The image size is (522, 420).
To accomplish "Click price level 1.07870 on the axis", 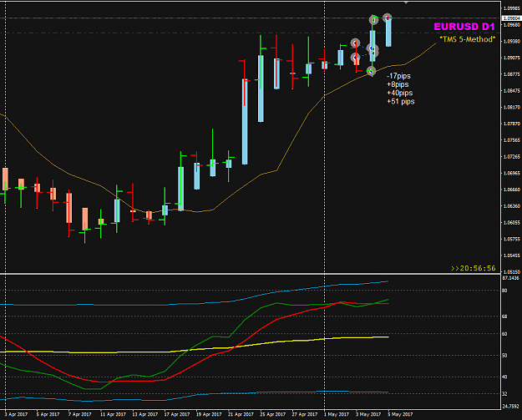I will click(x=512, y=124).
